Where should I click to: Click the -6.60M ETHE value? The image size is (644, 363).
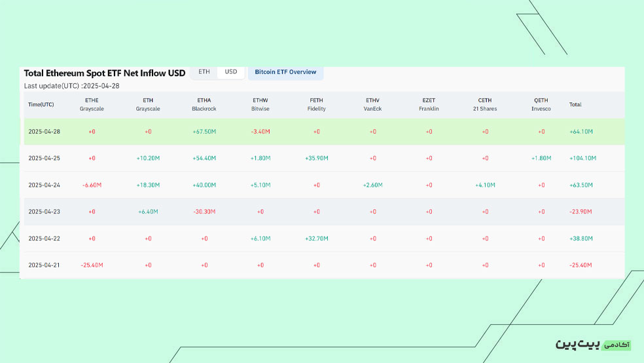92,185
